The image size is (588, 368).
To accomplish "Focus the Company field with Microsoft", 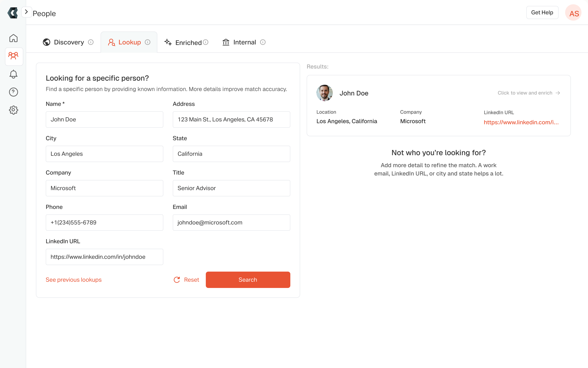I will [105, 188].
